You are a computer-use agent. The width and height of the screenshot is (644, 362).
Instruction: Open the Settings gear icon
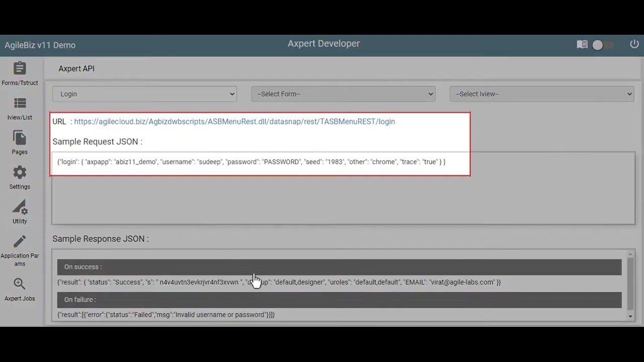(20, 172)
